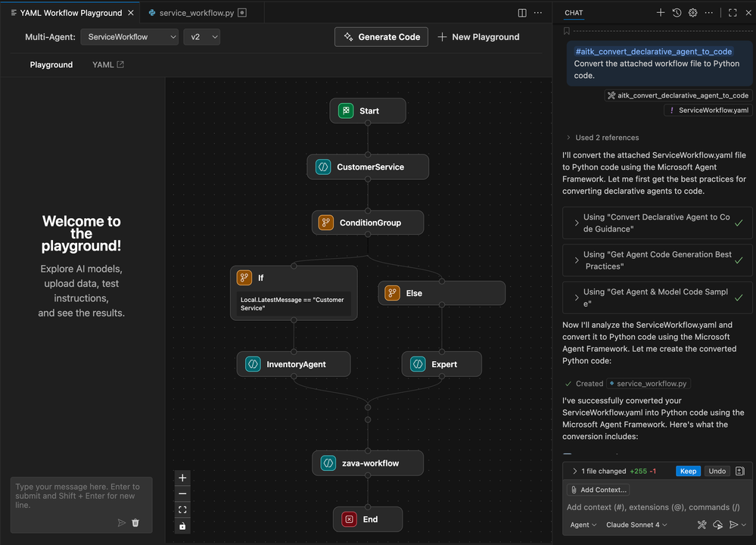Zoom out the workflow canvas
756x545 pixels.
tap(182, 494)
